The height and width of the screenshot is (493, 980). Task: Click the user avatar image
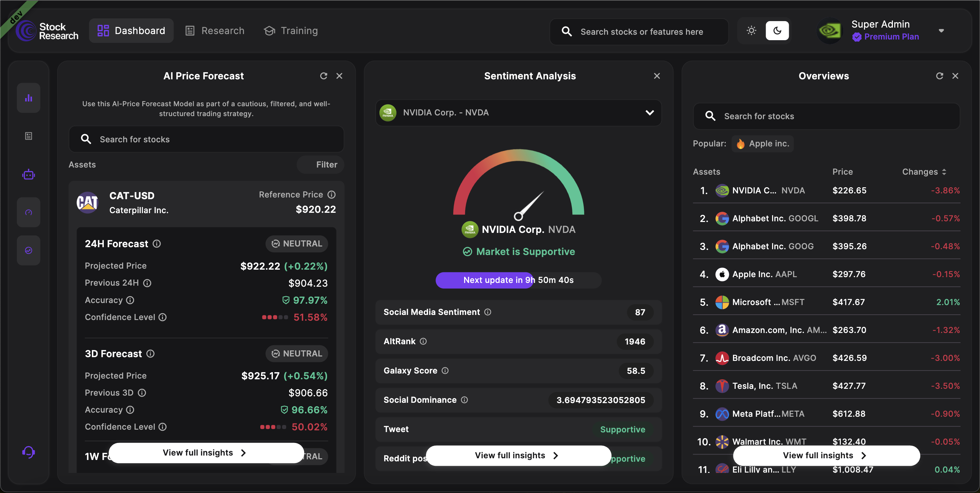[830, 31]
